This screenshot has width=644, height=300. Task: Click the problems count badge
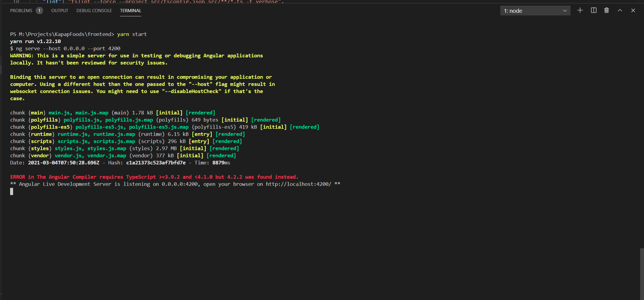click(x=40, y=10)
